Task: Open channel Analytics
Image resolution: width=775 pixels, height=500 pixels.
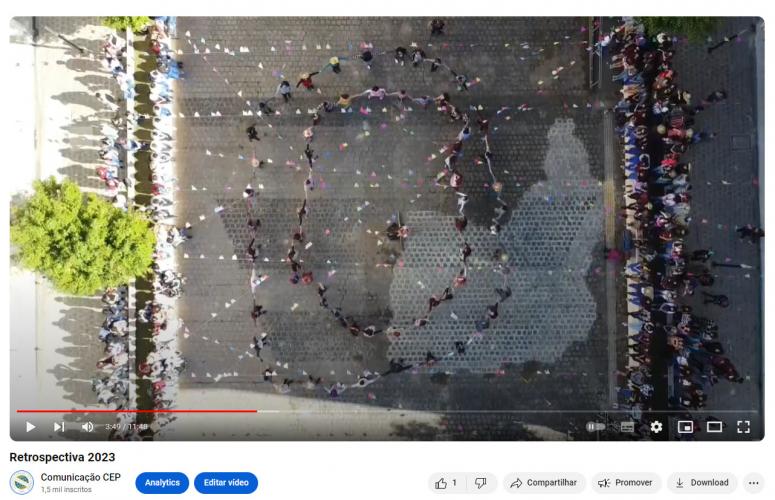Action: pyautogui.click(x=162, y=483)
